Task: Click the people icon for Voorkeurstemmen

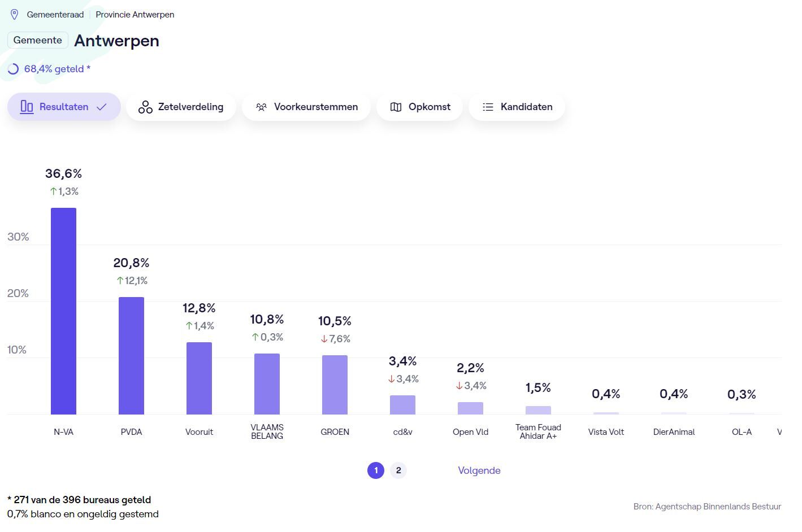Action: click(261, 107)
